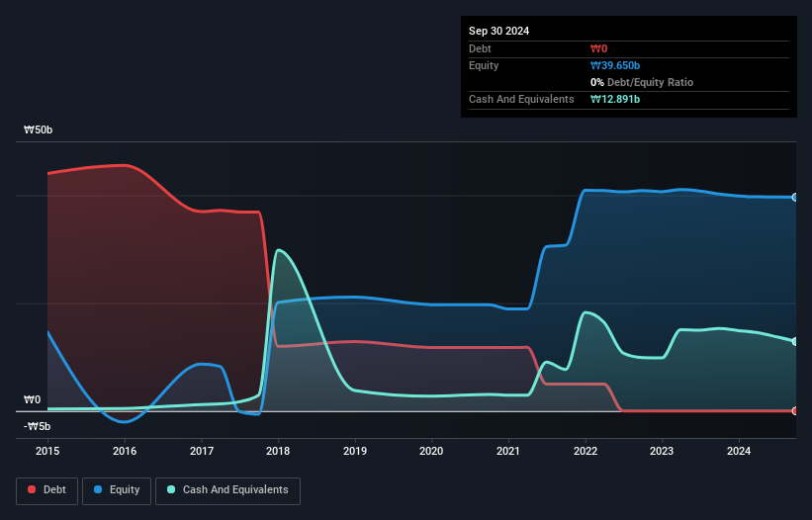
Task: Toggle the Cash And Equivalents legend button
Action: (x=227, y=490)
